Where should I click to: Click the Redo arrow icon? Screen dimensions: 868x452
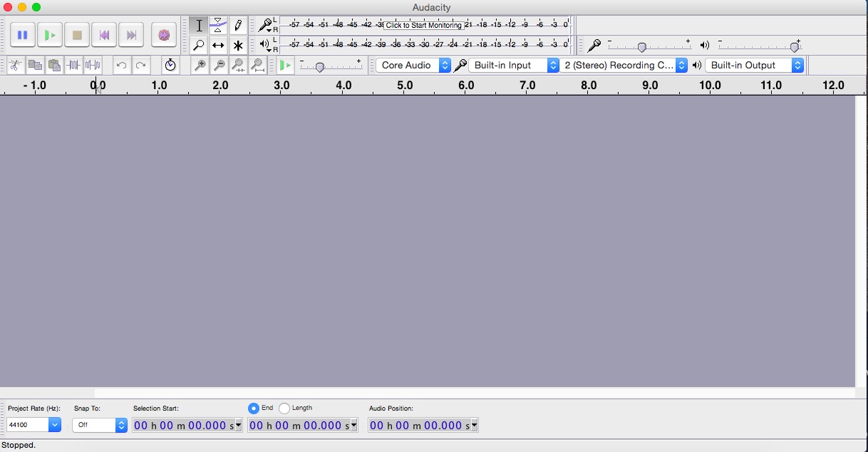(141, 65)
